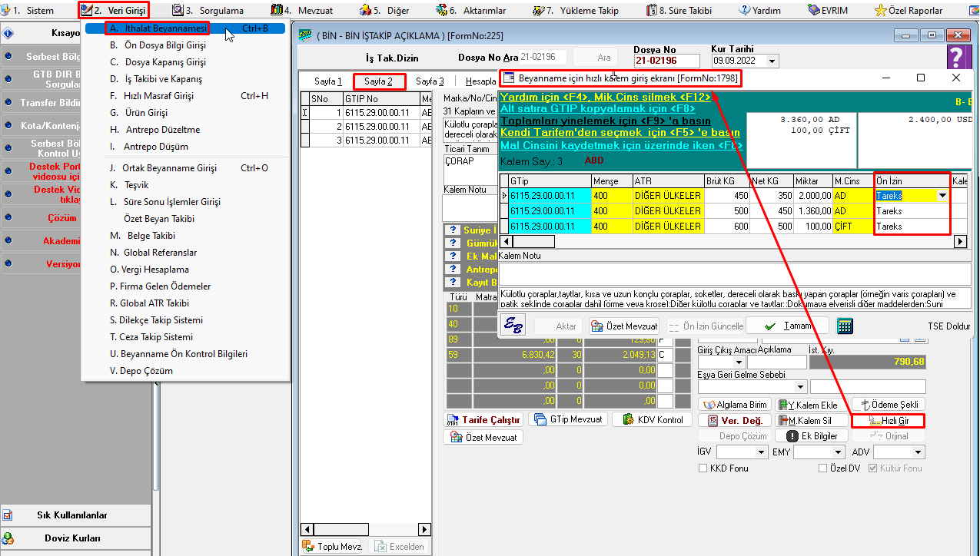Switch to the Sayfa 1 tab
Screen dimensions: 980x556
(328, 81)
